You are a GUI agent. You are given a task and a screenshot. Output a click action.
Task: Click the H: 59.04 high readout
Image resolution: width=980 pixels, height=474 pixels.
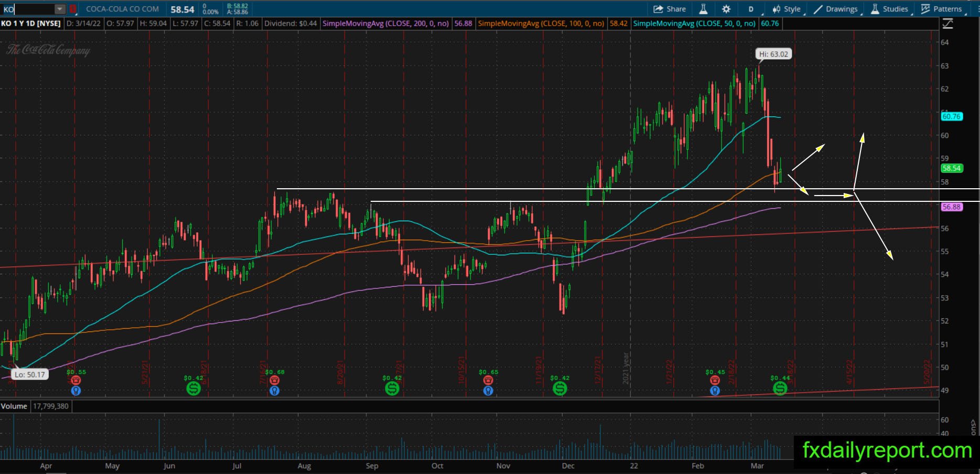click(x=153, y=24)
